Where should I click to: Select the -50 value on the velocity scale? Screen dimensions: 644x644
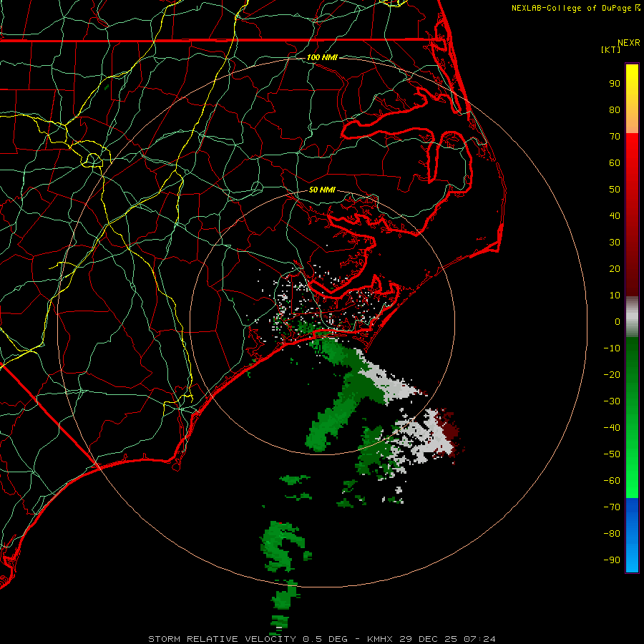pos(612,454)
